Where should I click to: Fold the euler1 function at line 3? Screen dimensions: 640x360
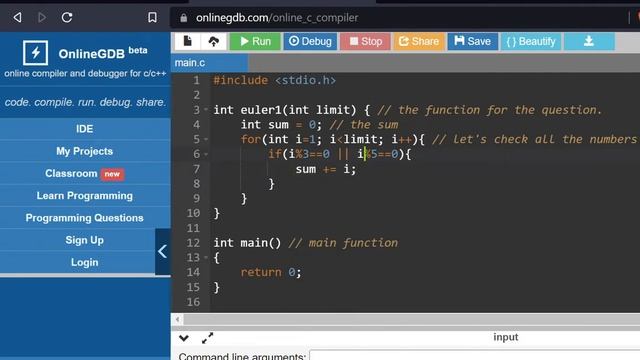[206, 109]
